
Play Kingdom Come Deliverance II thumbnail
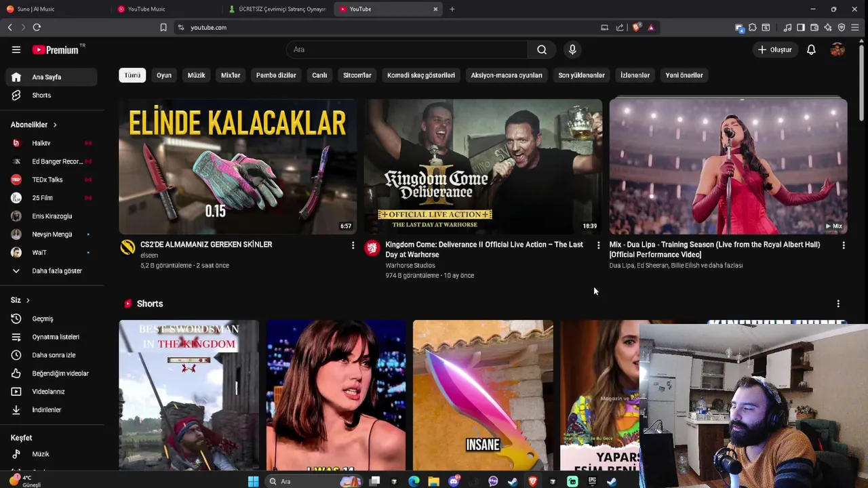(x=483, y=167)
